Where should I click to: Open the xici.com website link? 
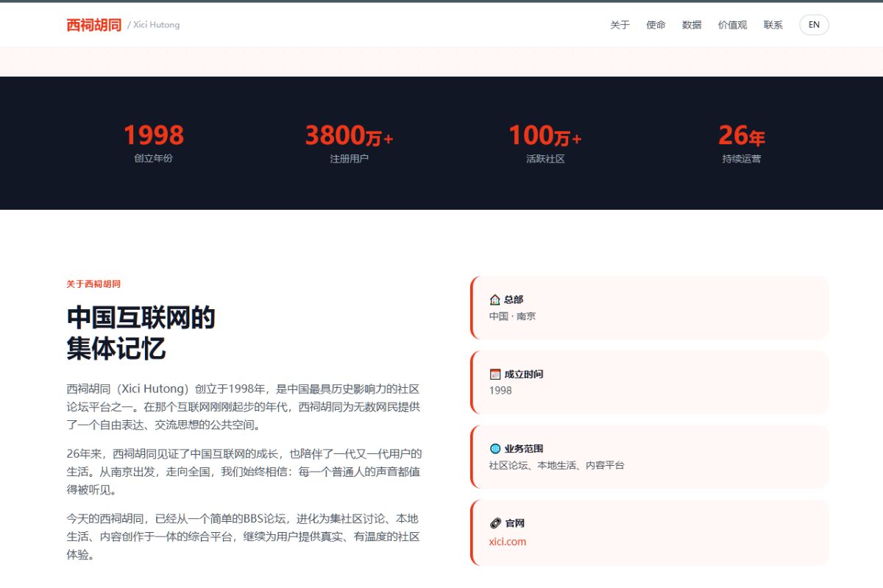508,542
